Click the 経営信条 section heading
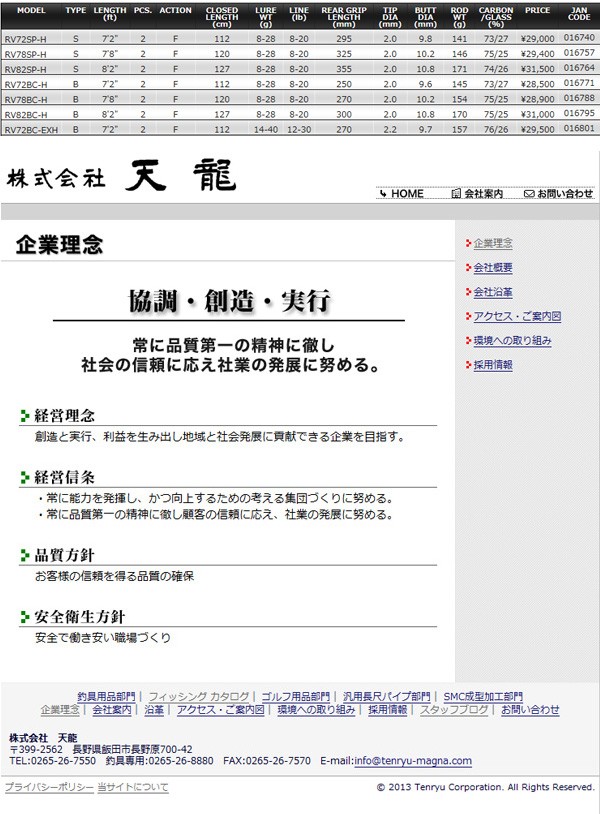 64,477
